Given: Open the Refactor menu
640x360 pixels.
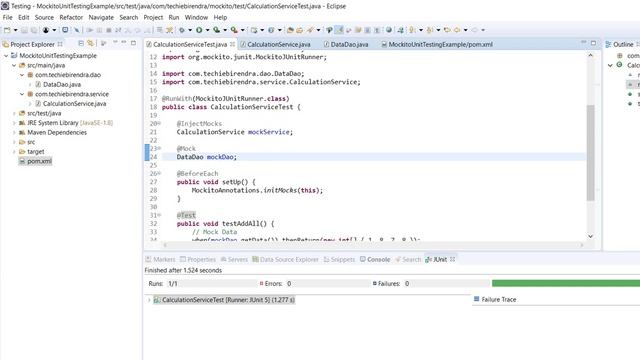Looking at the screenshot, I should click(71, 17).
